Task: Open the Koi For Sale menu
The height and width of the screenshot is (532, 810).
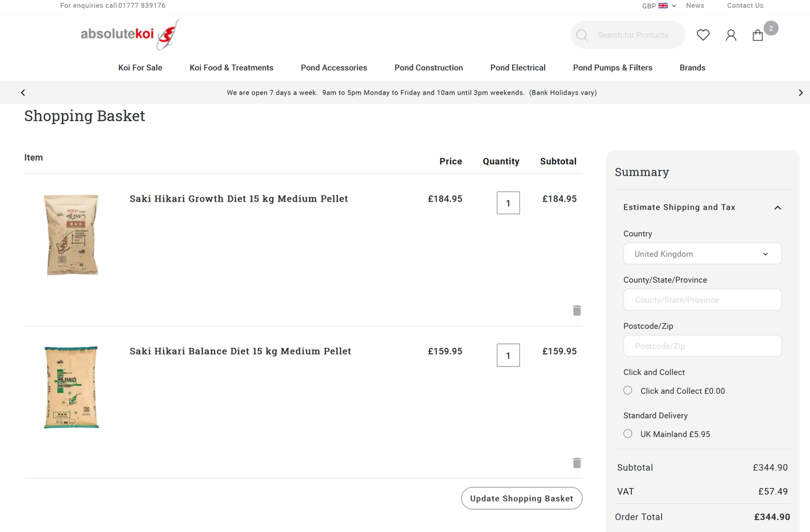Action: 140,67
